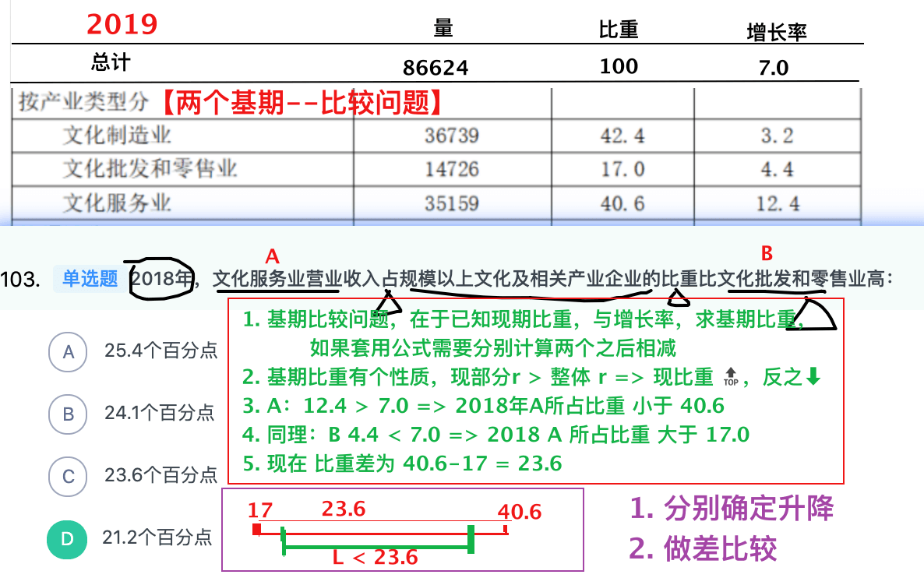Click the hand-drawn circle around 2018年
This screenshot has height=578, width=924.
[161, 278]
